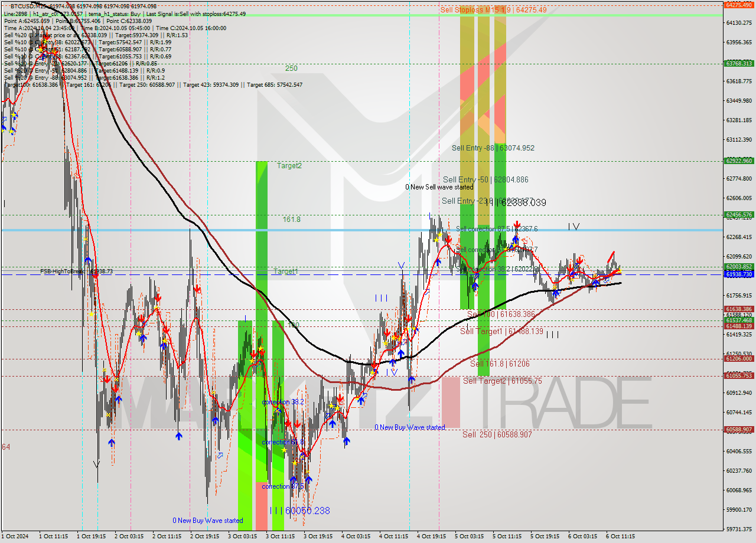The width and height of the screenshot is (756, 543).
Task: Click the "6 Oct 11:15" time axis label
Action: (x=620, y=537)
